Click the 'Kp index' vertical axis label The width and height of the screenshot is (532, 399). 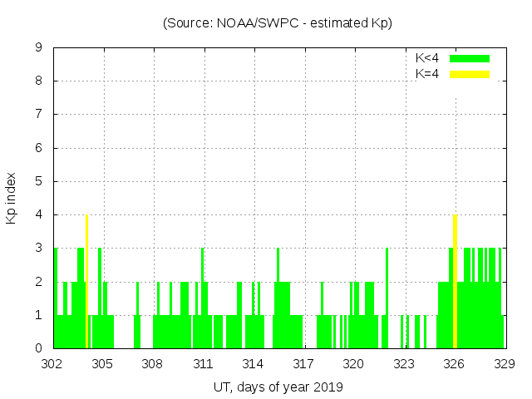pos(12,198)
